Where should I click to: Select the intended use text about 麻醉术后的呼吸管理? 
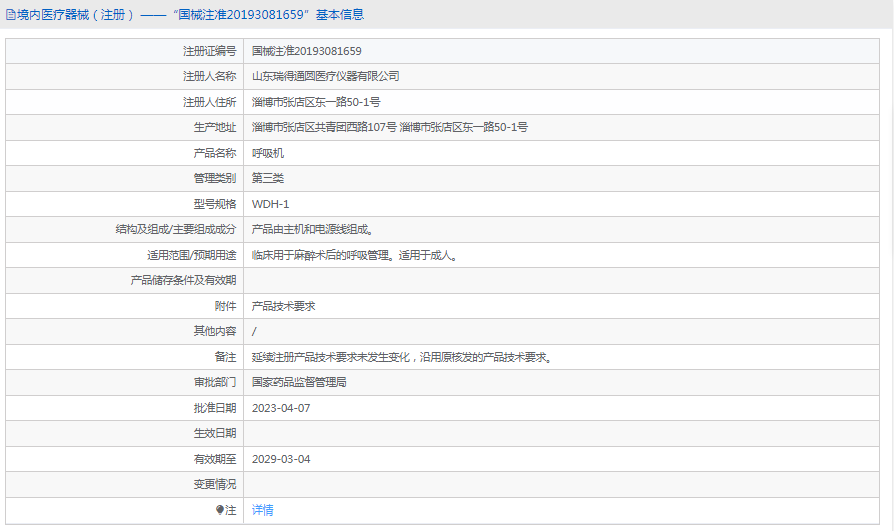pyautogui.click(x=355, y=255)
